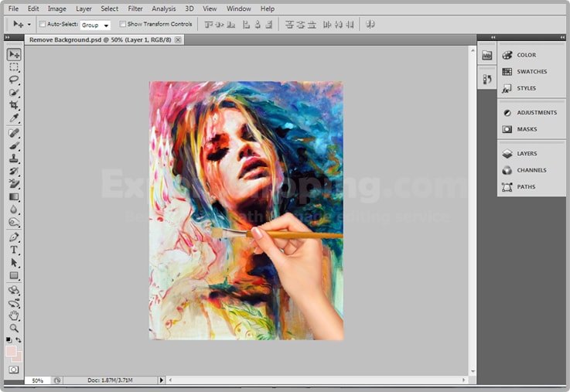Image resolution: width=570 pixels, height=392 pixels.
Task: Open the History panel icon
Action: 487,79
